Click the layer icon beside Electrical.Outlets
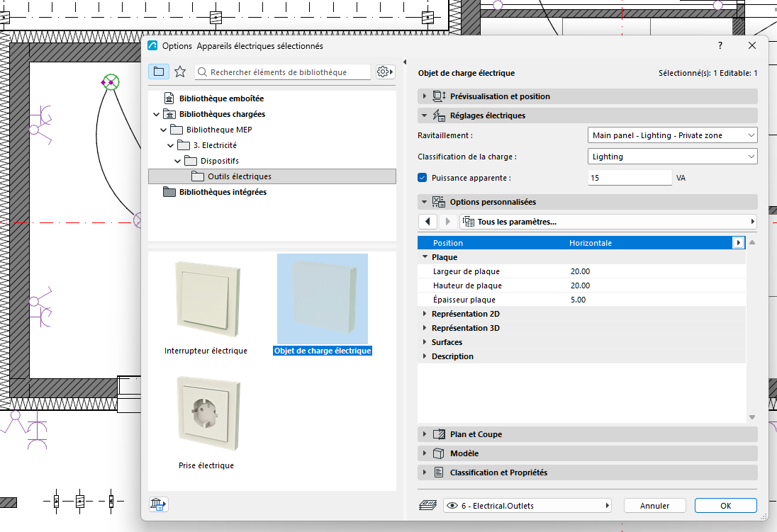 (x=427, y=505)
